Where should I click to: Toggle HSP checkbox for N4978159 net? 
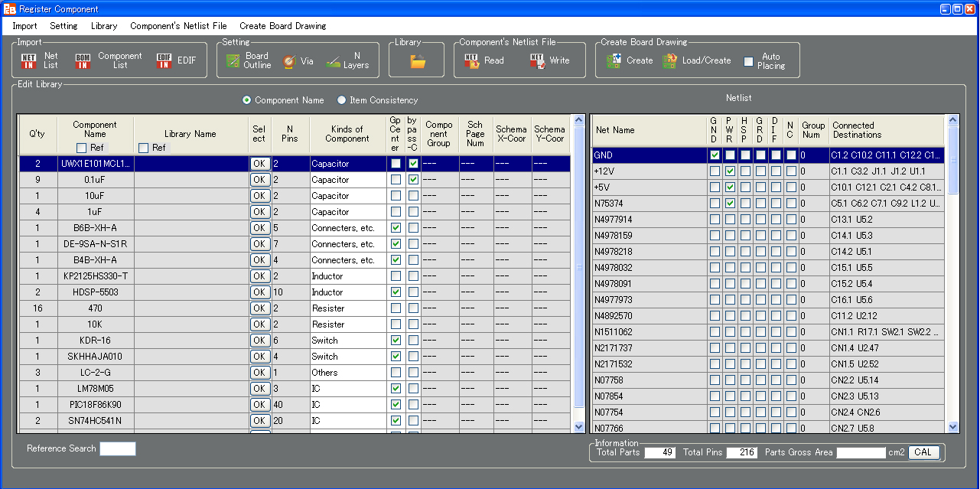click(745, 236)
